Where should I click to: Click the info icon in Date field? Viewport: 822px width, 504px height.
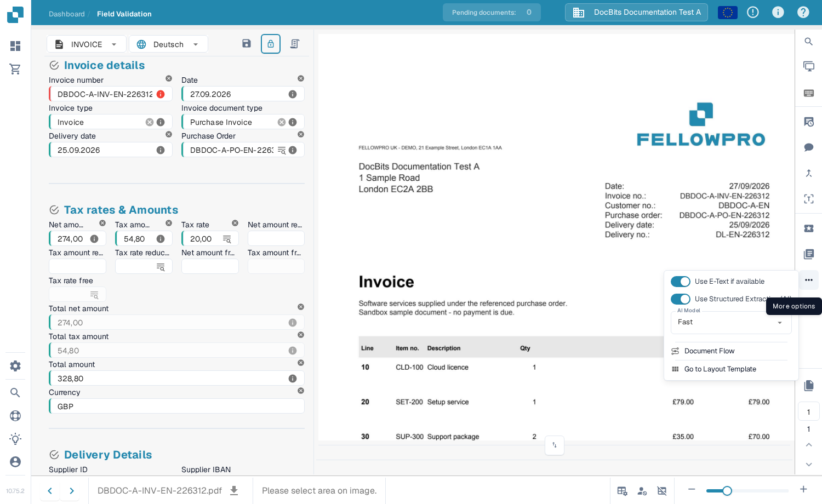point(293,94)
